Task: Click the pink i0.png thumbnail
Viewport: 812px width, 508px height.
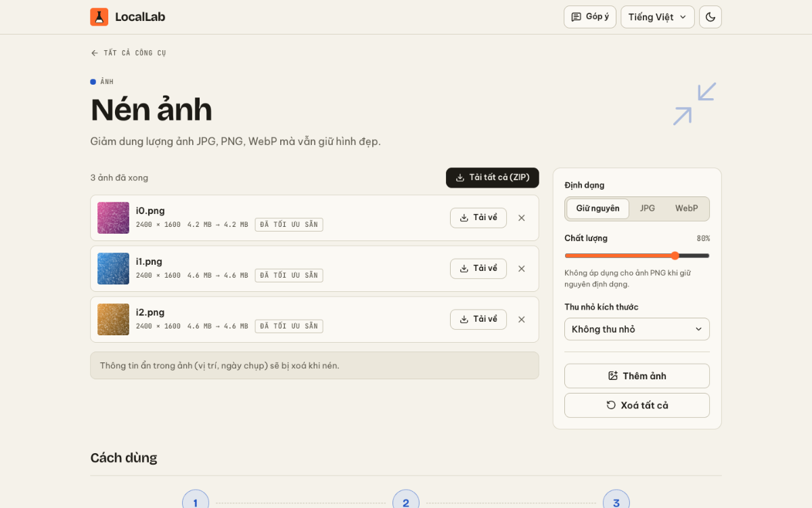Action: (x=113, y=218)
